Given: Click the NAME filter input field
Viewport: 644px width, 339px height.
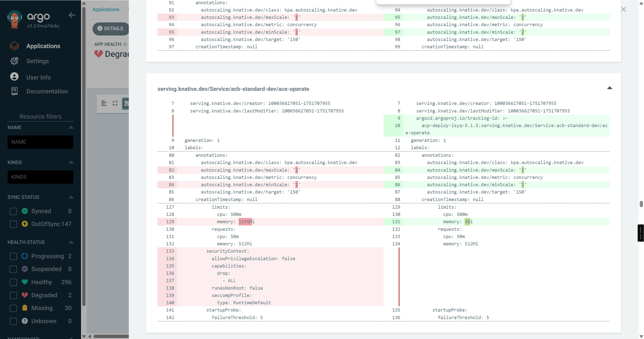Looking at the screenshot, I should [x=41, y=142].
